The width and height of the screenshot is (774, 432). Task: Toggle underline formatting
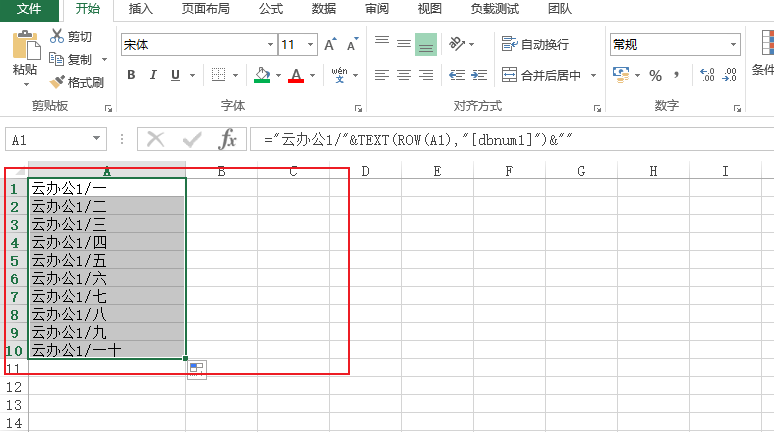tap(175, 75)
